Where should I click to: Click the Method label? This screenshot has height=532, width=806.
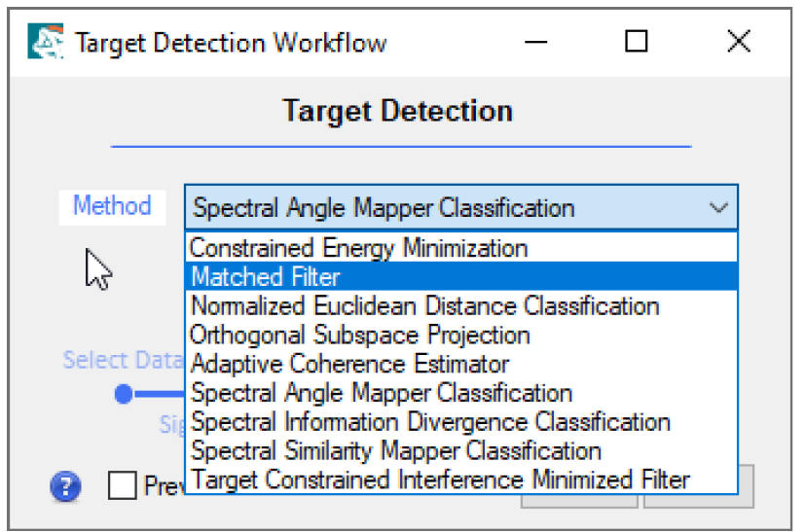click(112, 206)
